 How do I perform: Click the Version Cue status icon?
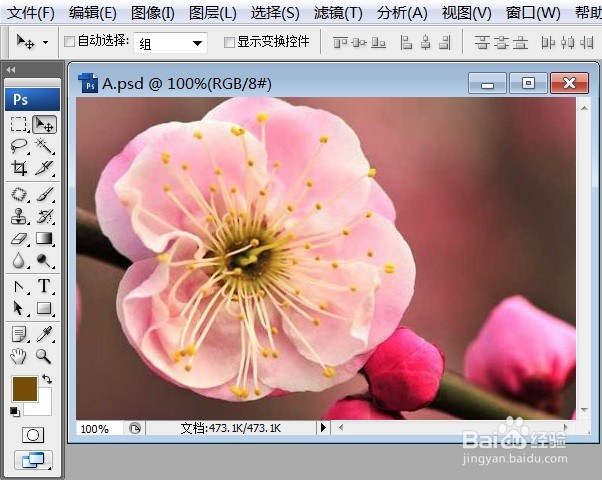(135, 428)
